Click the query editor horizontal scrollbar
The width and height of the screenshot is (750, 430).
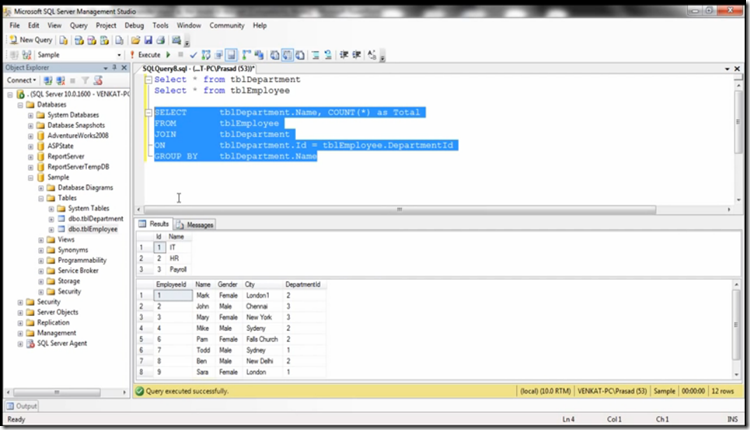[400, 209]
